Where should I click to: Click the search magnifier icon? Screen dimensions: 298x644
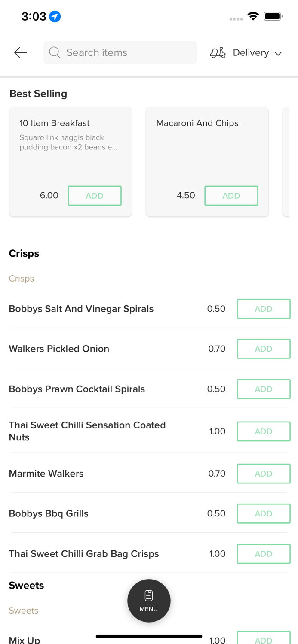(x=55, y=52)
